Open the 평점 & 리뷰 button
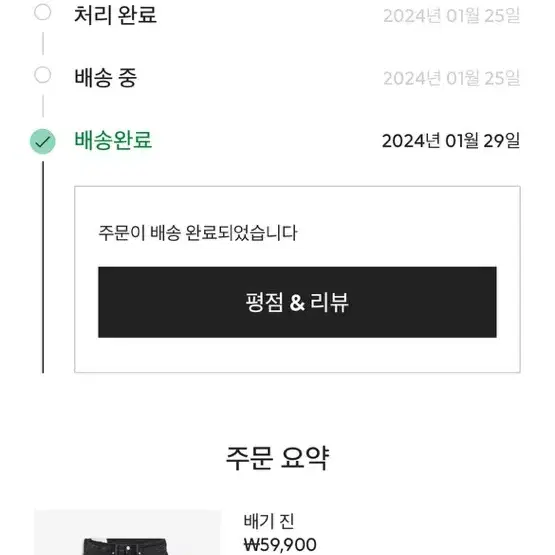The height and width of the screenshot is (555, 555). (297, 302)
